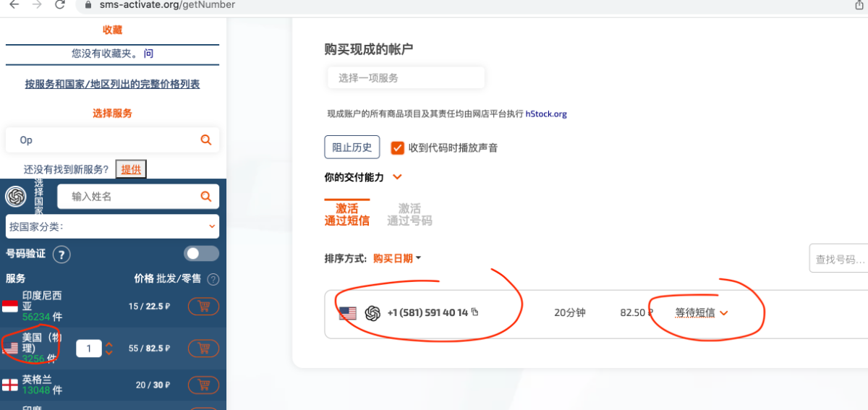
Task: Click the 13048 件 stock count
Action: coord(41,390)
